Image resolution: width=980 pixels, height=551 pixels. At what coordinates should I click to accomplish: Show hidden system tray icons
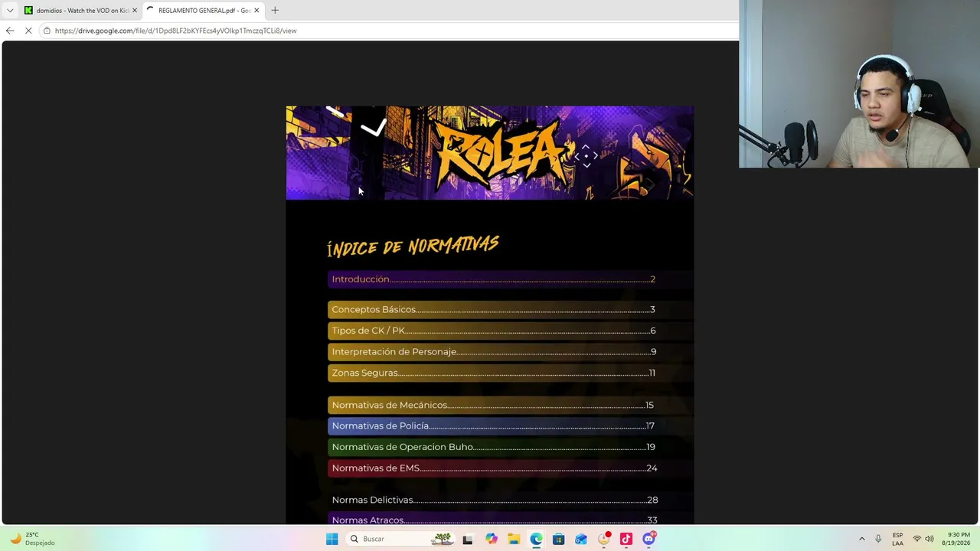coord(862,539)
